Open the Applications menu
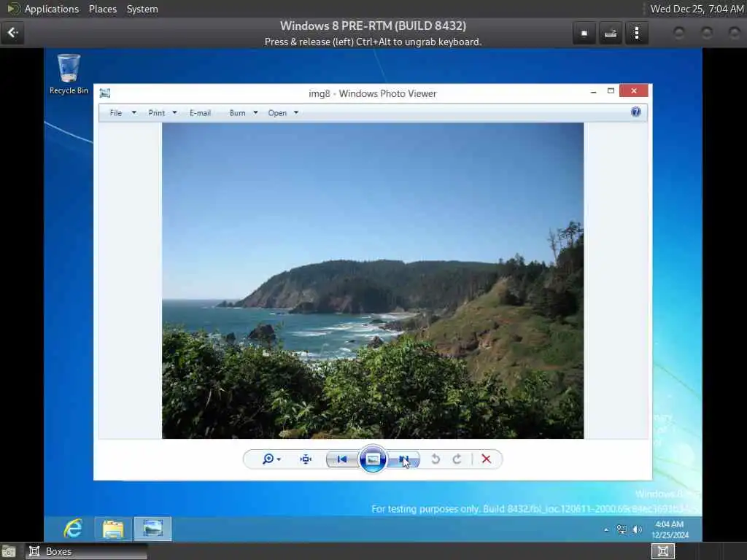747x560 pixels. coord(52,9)
